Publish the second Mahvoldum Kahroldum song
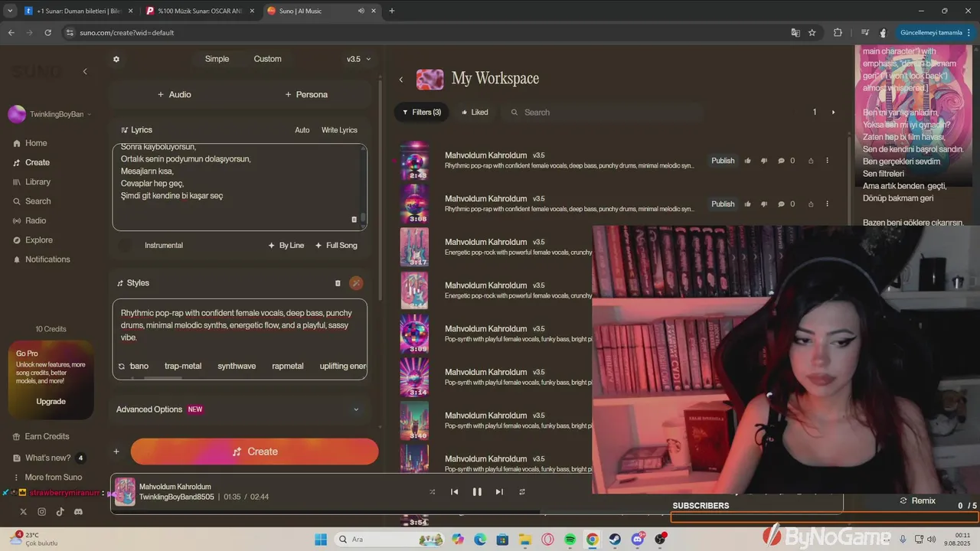The image size is (980, 551). [723, 204]
